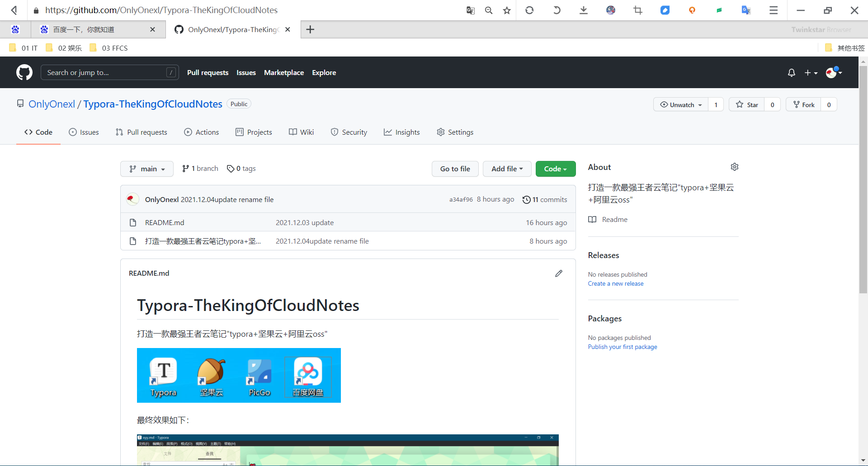The image size is (868, 466).
Task: Open GitHub notifications bell
Action: click(x=791, y=72)
